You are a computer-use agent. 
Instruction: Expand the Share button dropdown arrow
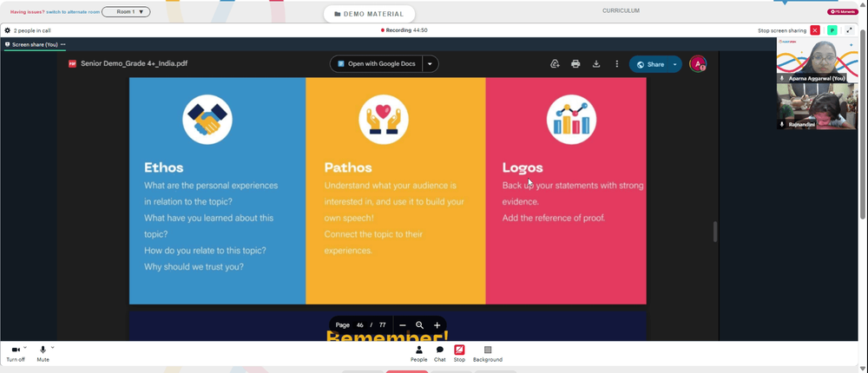(674, 64)
